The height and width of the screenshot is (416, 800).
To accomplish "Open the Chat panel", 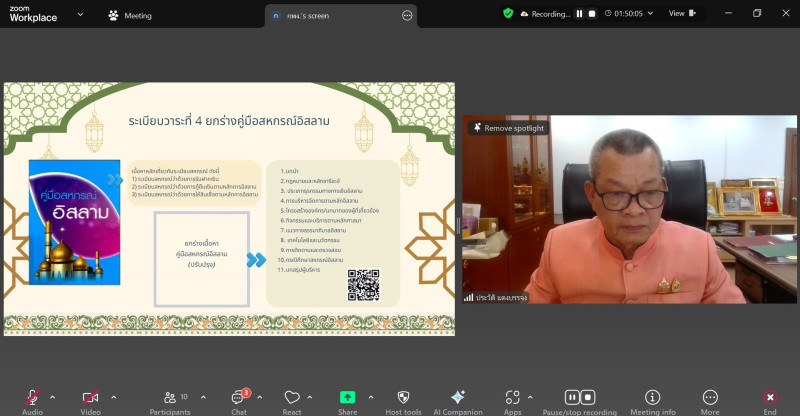I will click(238, 397).
